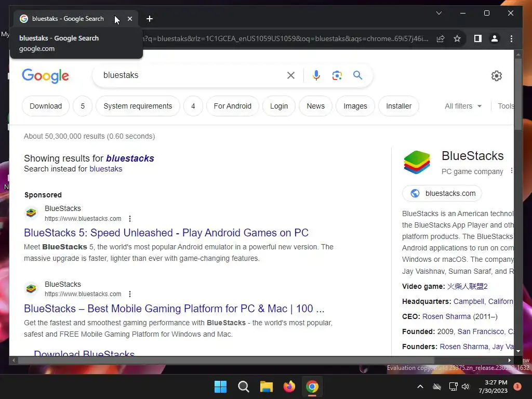
Task: Bookmark this tab with the star icon
Action: [457, 38]
